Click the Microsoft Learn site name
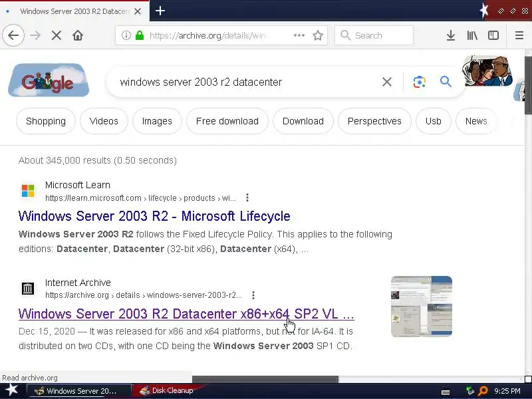 pos(78,185)
